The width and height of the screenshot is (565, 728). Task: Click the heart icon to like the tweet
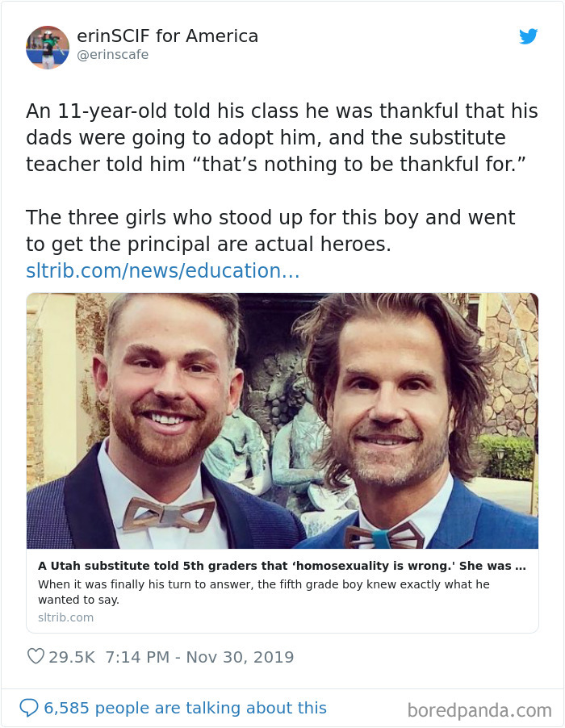(x=36, y=656)
